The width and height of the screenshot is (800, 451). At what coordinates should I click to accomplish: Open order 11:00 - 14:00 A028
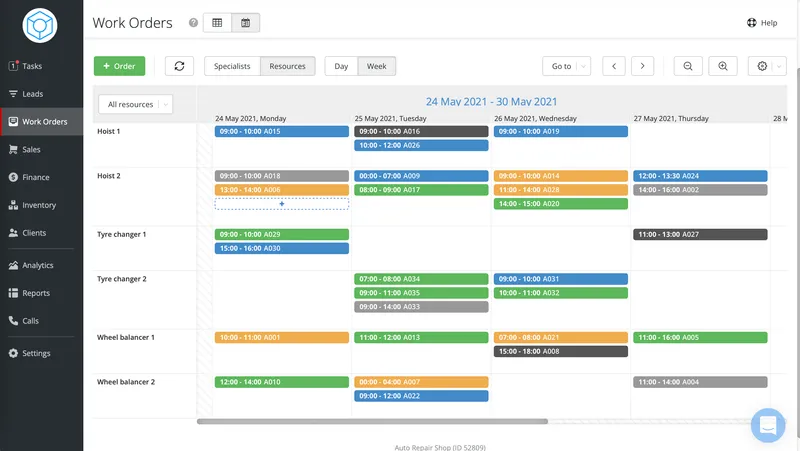coord(561,190)
